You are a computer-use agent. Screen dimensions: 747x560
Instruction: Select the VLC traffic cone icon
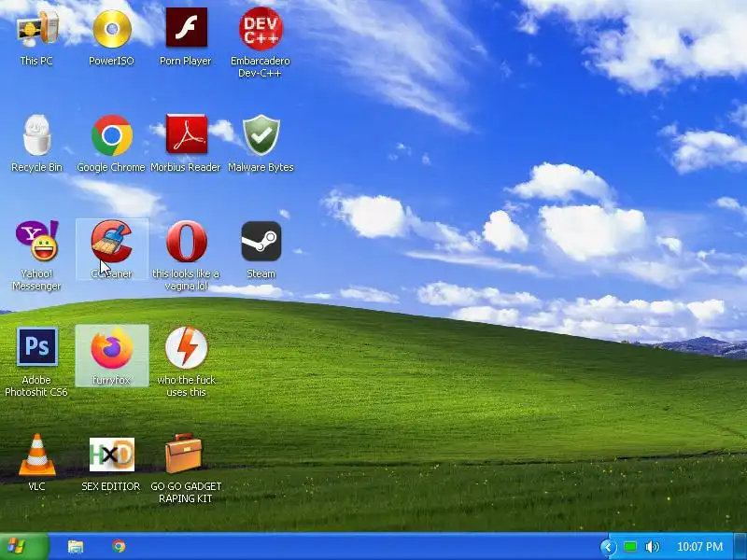[36, 455]
